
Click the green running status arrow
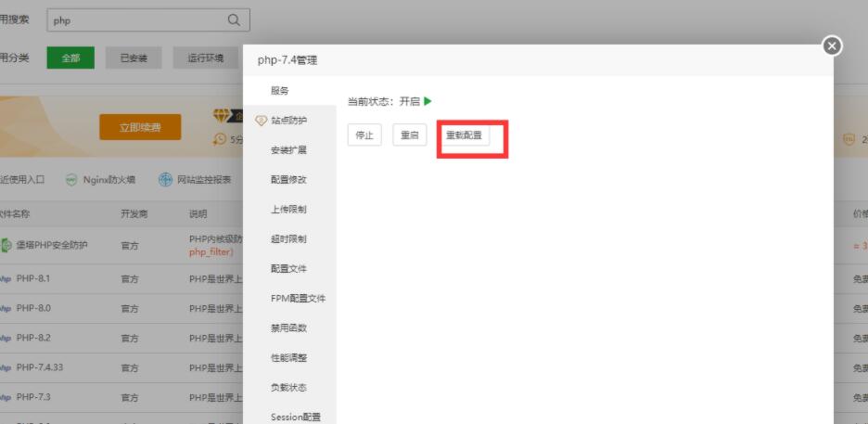[428, 101]
